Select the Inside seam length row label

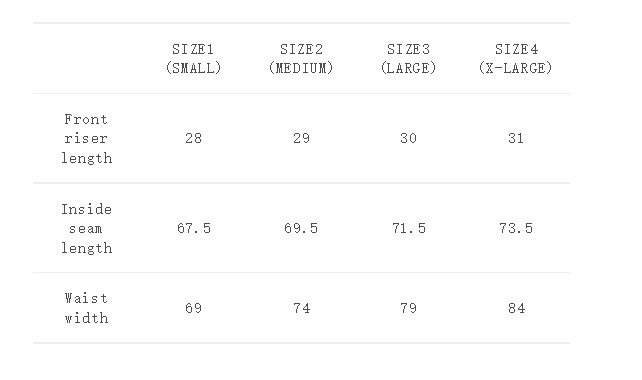[x=86, y=228]
